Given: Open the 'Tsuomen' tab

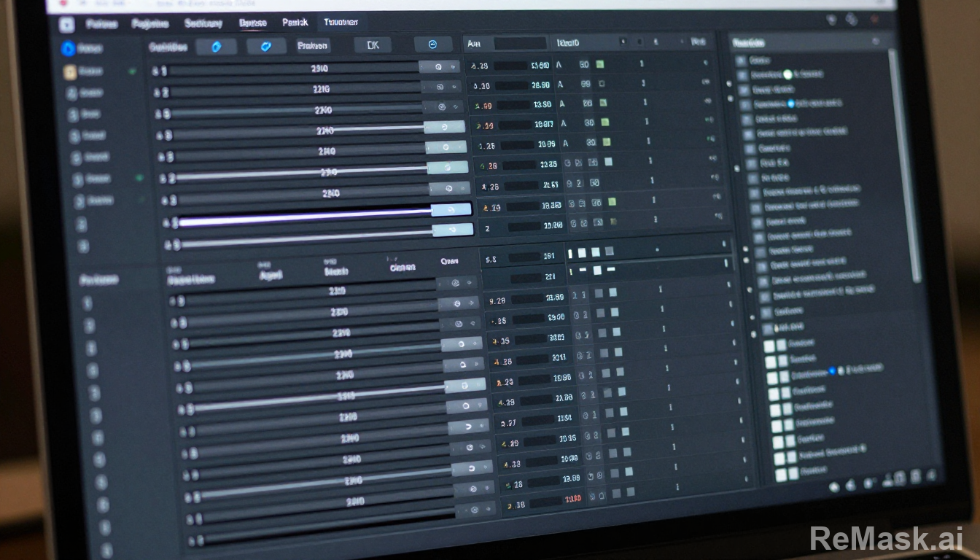Looking at the screenshot, I should (x=341, y=23).
